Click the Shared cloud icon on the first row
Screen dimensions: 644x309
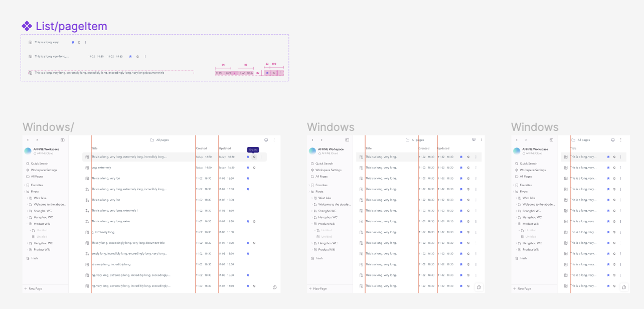click(x=254, y=157)
